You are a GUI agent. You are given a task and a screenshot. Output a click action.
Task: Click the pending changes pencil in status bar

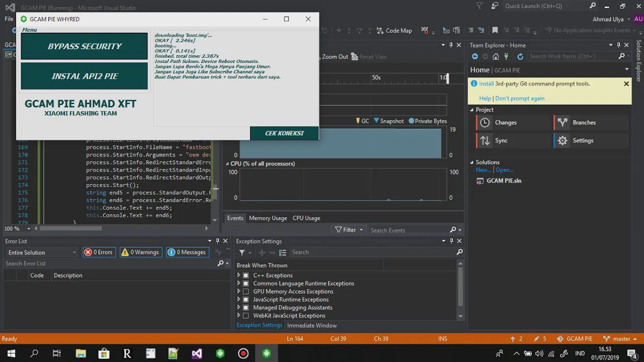point(540,339)
